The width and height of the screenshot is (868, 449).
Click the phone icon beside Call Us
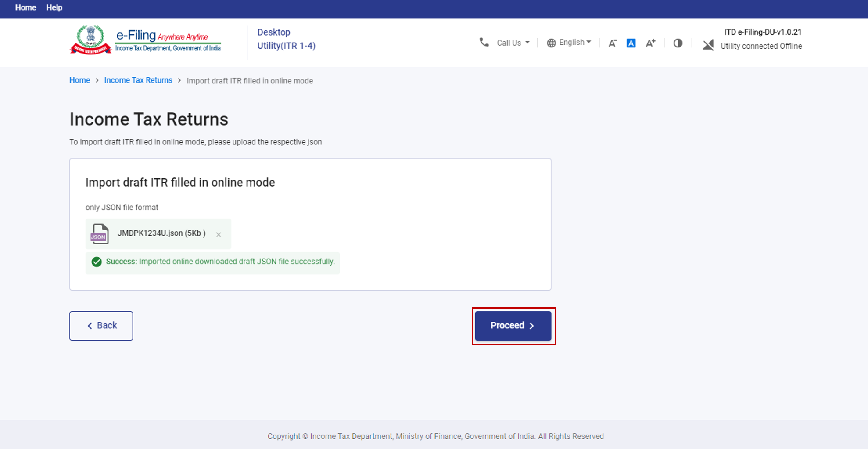pos(484,43)
